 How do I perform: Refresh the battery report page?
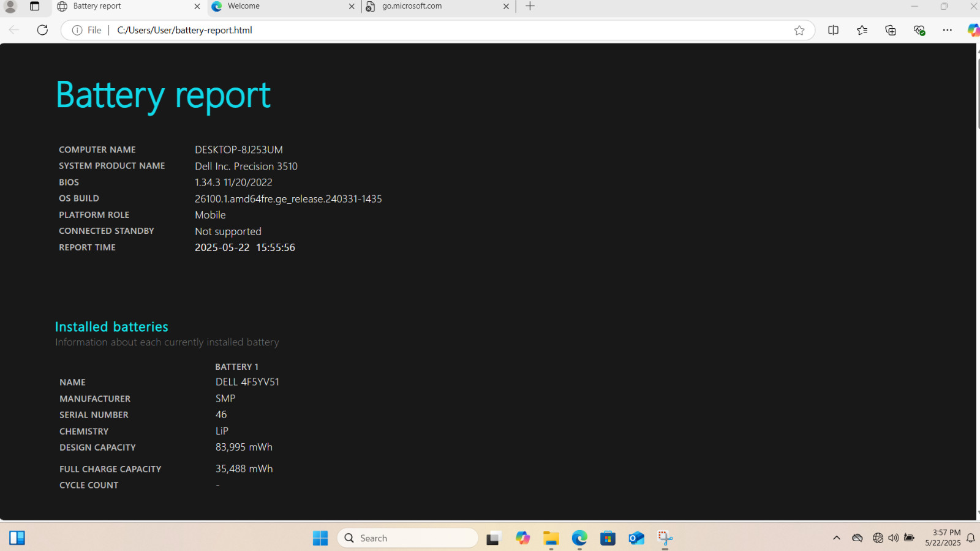42,30
